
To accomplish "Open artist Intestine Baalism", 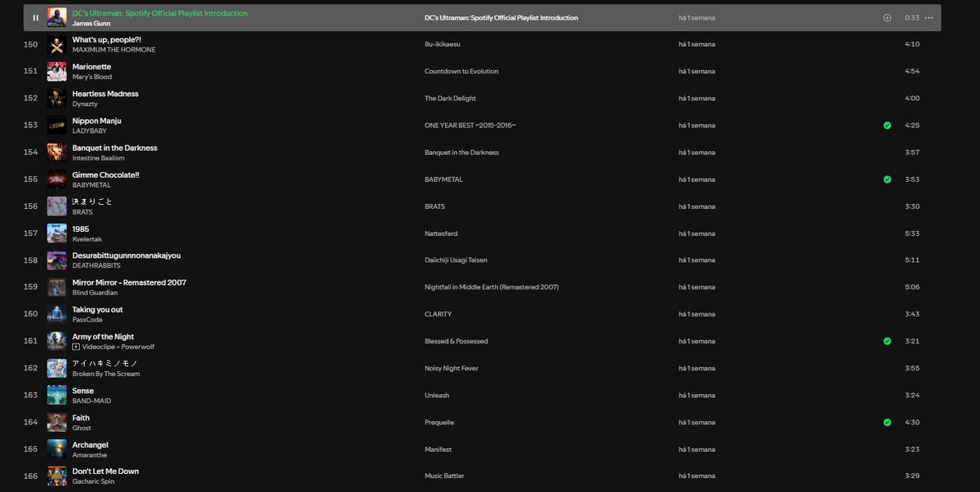I will (x=98, y=157).
